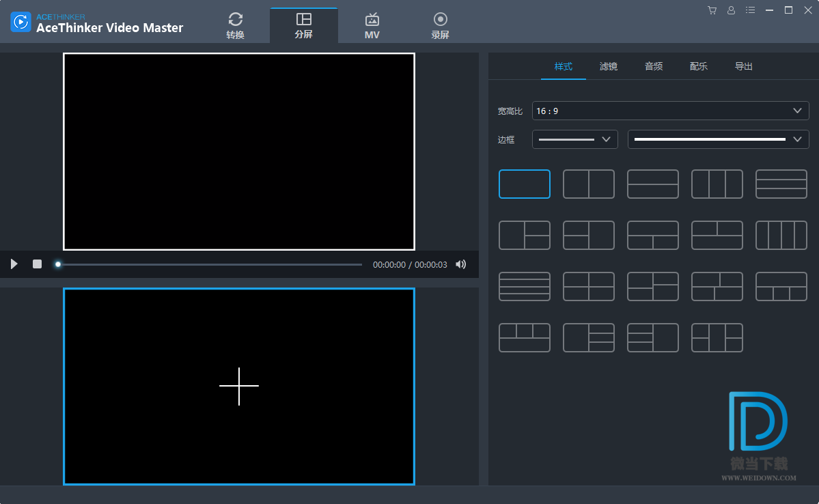This screenshot has width=819, height=504.
Task: Switch to the 分屏 split-screen module
Action: tap(303, 25)
